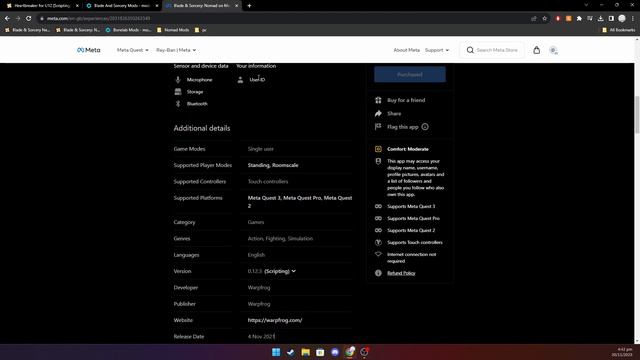
Task: Click the Microphone permission icon
Action: (178, 80)
